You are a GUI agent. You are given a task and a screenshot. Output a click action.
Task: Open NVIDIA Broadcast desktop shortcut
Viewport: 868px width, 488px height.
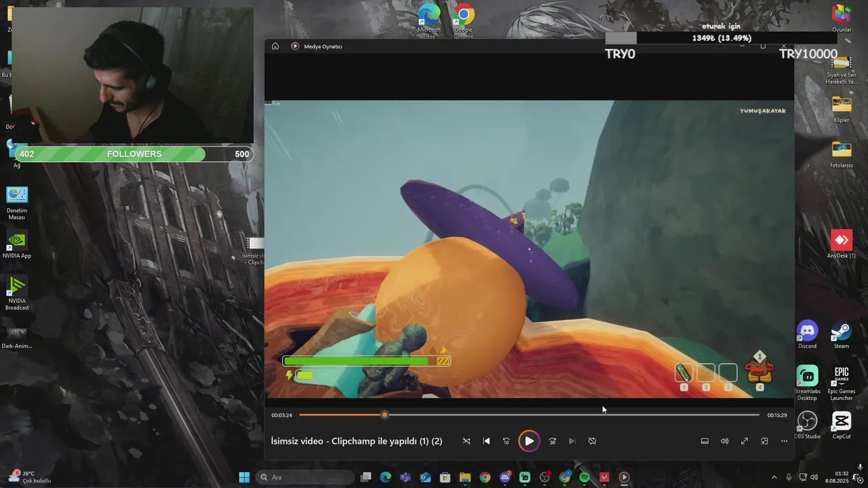pos(17,293)
